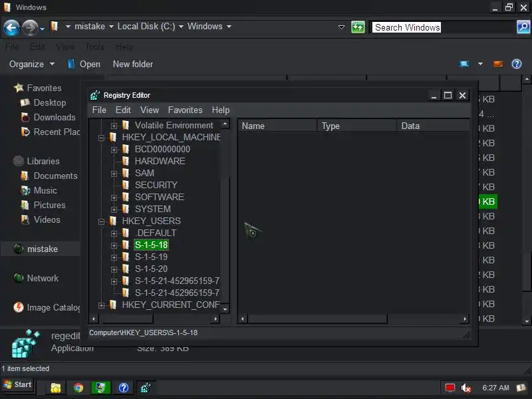Image resolution: width=532 pixels, height=399 pixels.
Task: Open Registry Editor Edit menu
Action: click(x=123, y=110)
